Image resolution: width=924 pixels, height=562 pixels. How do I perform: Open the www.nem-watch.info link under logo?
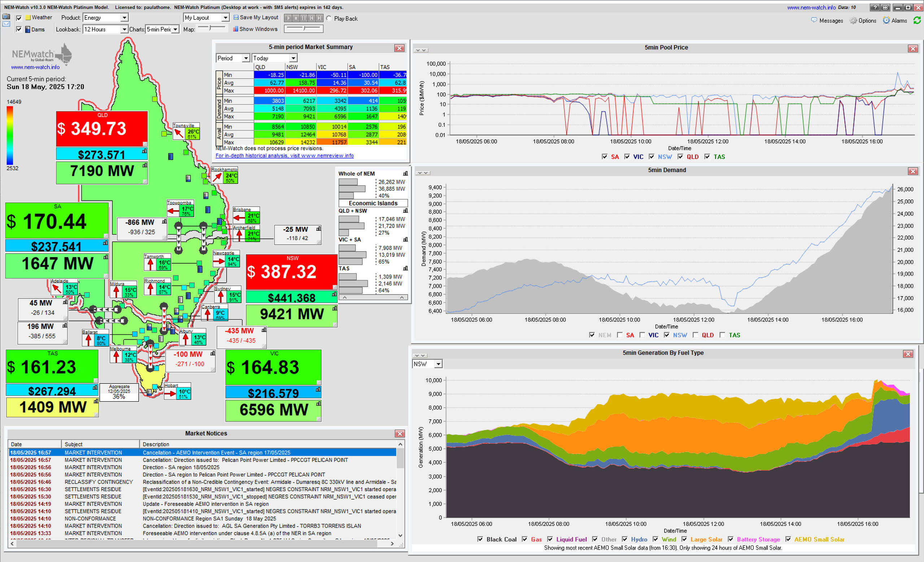(35, 67)
